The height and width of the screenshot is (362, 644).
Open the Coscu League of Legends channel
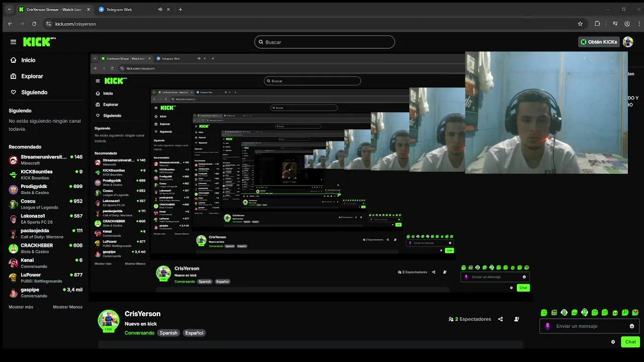click(x=45, y=204)
